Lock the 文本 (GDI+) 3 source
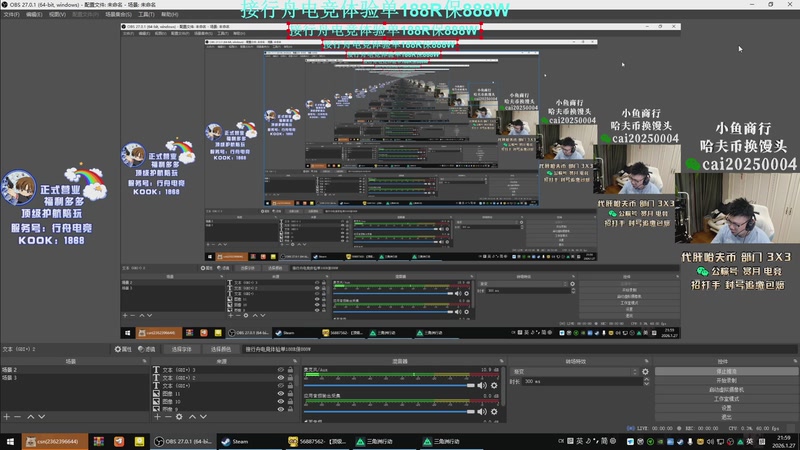Screen dimensions: 800x450 [x=290, y=370]
